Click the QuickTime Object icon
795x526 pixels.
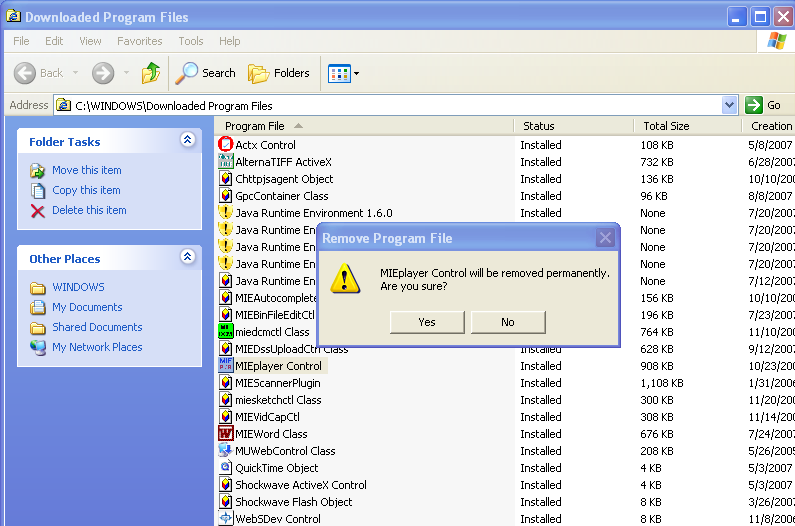coord(226,468)
